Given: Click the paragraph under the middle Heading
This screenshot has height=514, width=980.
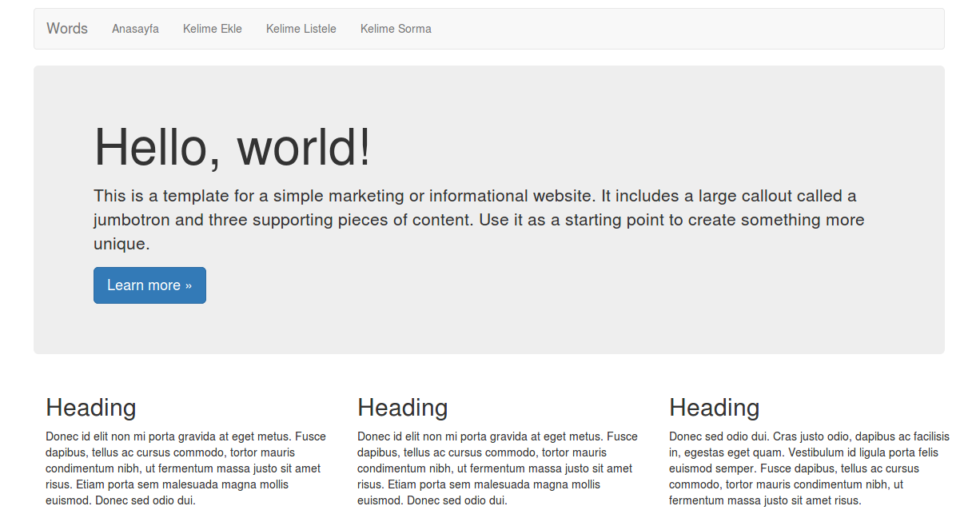Looking at the screenshot, I should click(x=497, y=468).
